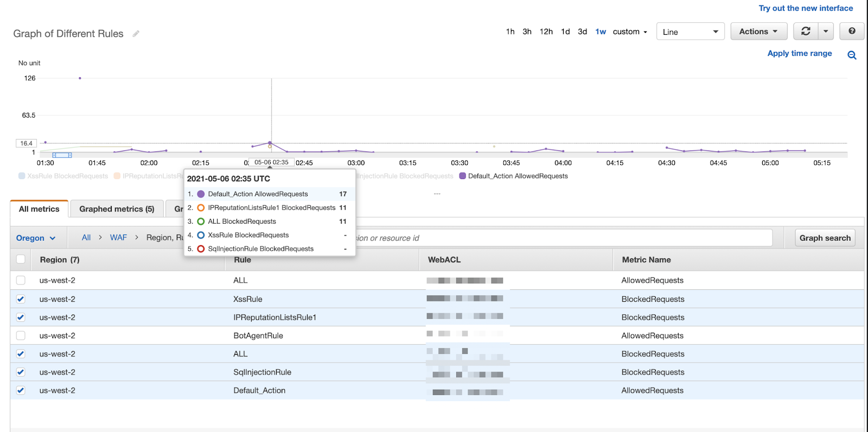
Task: Click the Try out the new interface link
Action: (806, 8)
